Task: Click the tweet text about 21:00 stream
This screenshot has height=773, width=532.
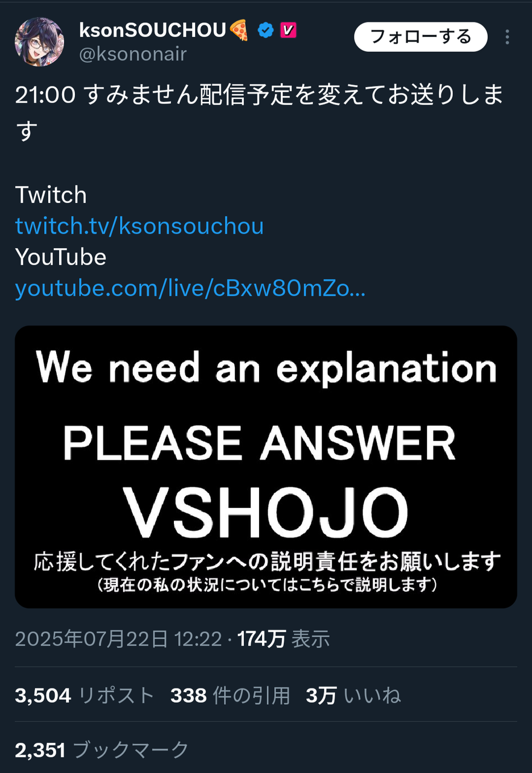Action: [x=260, y=113]
